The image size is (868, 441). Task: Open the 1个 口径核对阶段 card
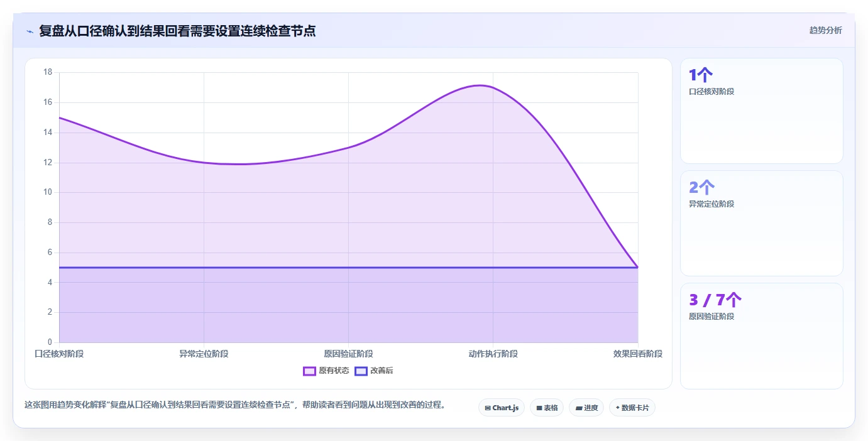point(762,111)
